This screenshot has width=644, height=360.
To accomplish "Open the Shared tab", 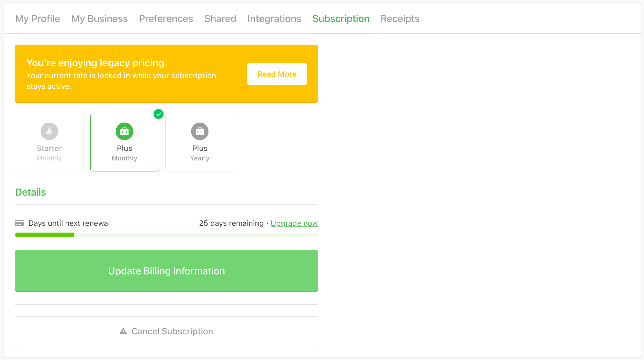I will click(x=220, y=19).
